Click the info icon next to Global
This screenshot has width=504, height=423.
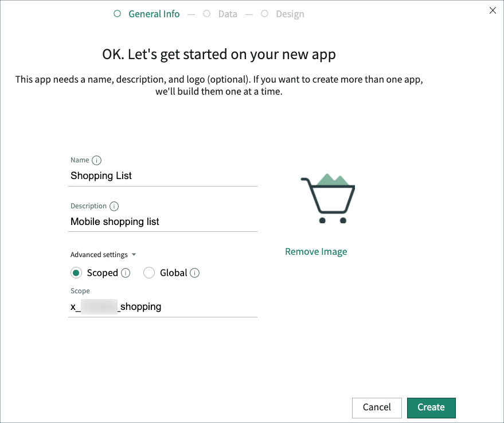pyautogui.click(x=195, y=273)
